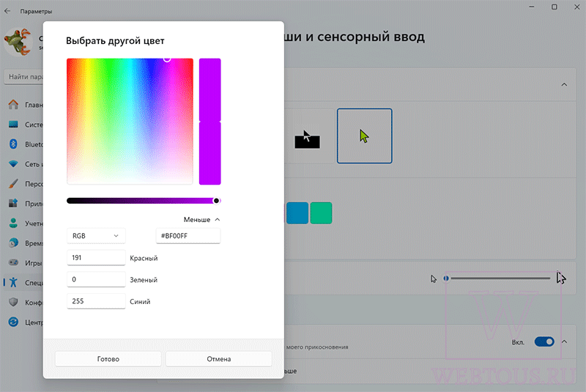This screenshot has width=586, height=392.
Task: Select the accessibility figure icon in sidebar
Action: (x=13, y=282)
